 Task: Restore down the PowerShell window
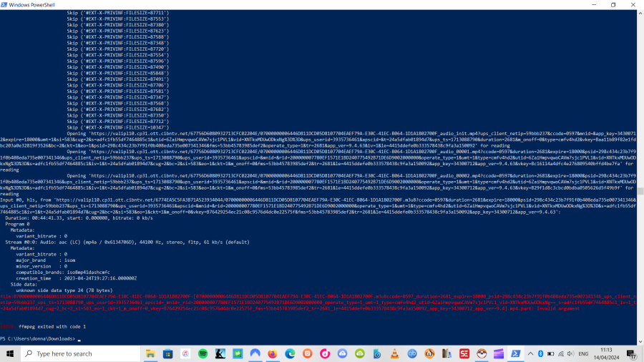point(613,4)
